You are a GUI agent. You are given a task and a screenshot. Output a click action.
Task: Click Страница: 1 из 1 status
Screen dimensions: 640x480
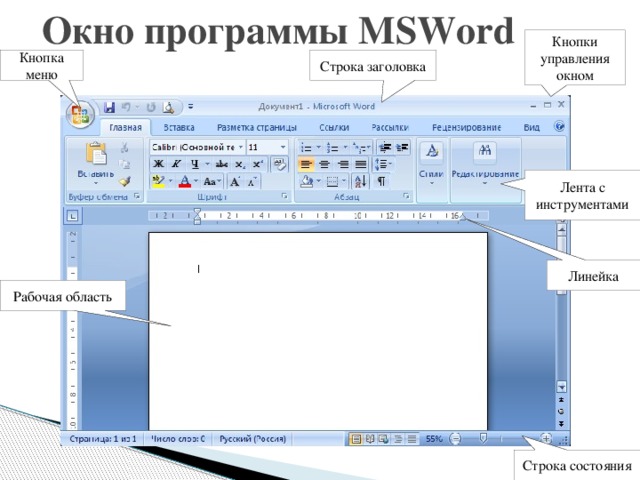coord(102,439)
